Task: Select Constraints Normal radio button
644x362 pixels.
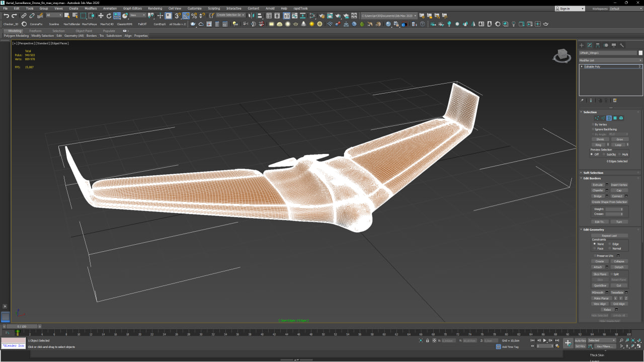Action: click(x=610, y=248)
